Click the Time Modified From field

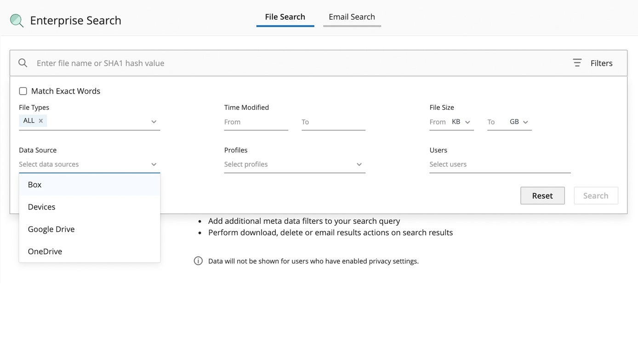coord(256,122)
